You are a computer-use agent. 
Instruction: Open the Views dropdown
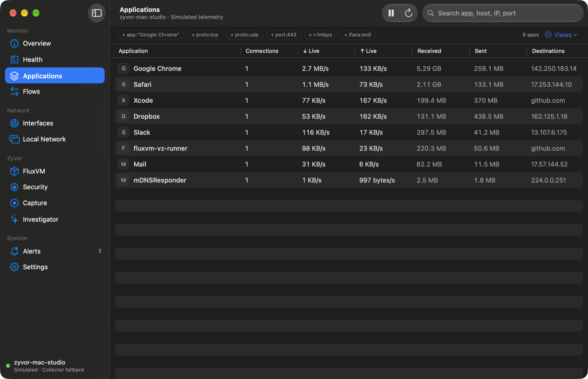point(561,35)
